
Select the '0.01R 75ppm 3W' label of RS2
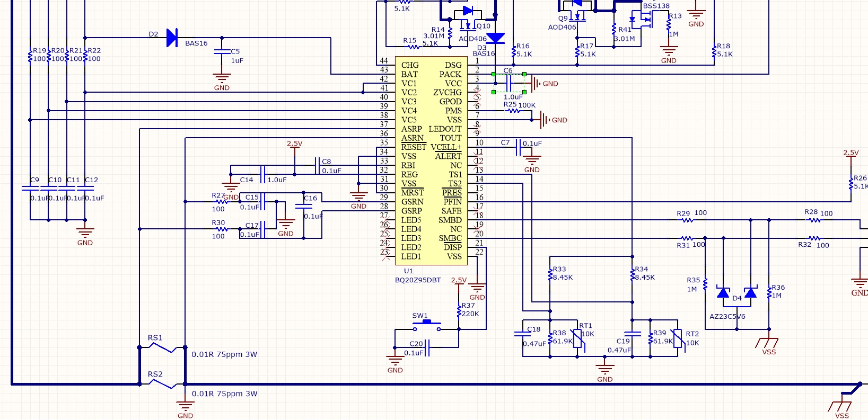coord(224,394)
